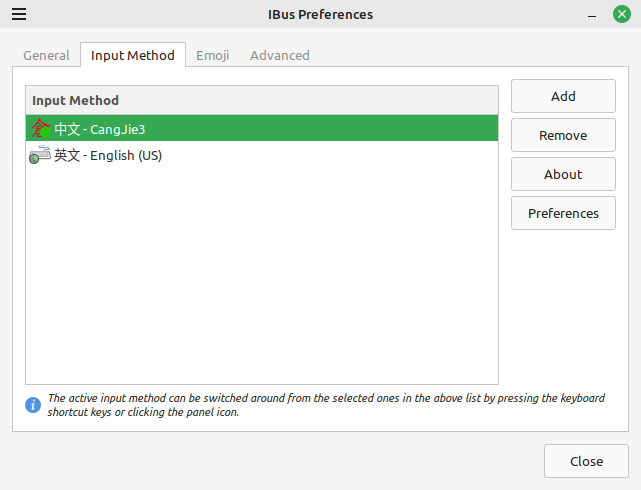
Task: Open the Emoji tab
Action: click(x=213, y=56)
